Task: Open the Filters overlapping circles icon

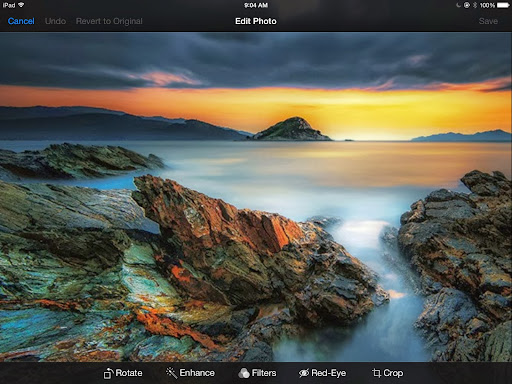Action: click(x=244, y=373)
